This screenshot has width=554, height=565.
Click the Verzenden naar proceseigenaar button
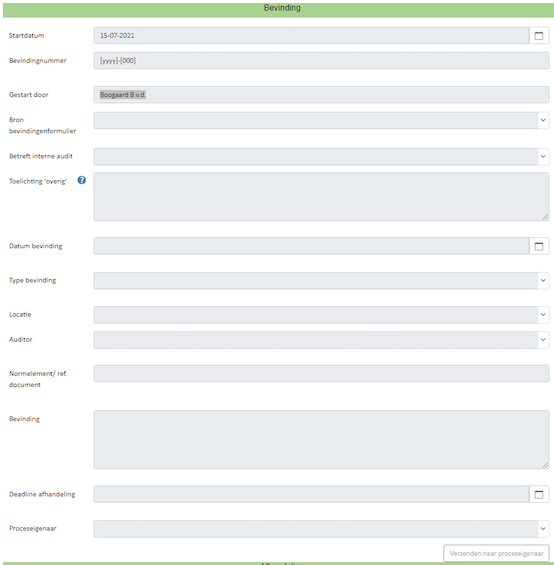496,553
